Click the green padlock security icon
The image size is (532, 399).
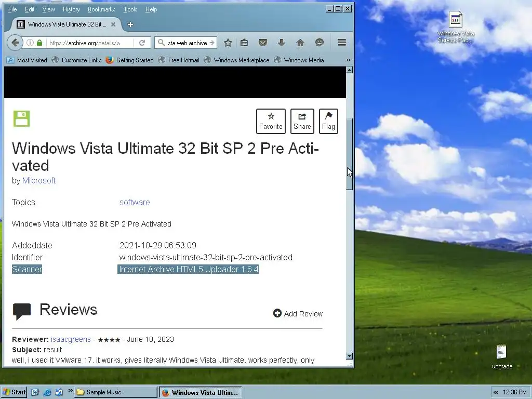tap(39, 43)
